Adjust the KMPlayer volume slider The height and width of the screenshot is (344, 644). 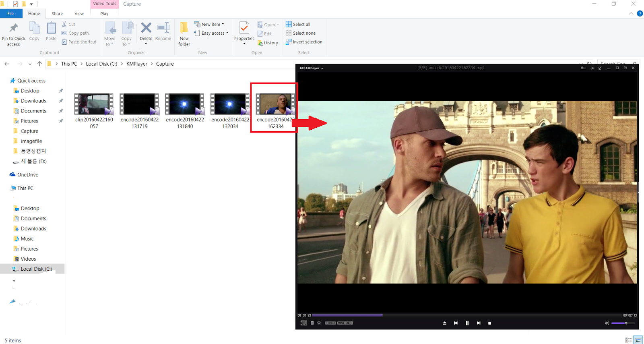(623, 323)
